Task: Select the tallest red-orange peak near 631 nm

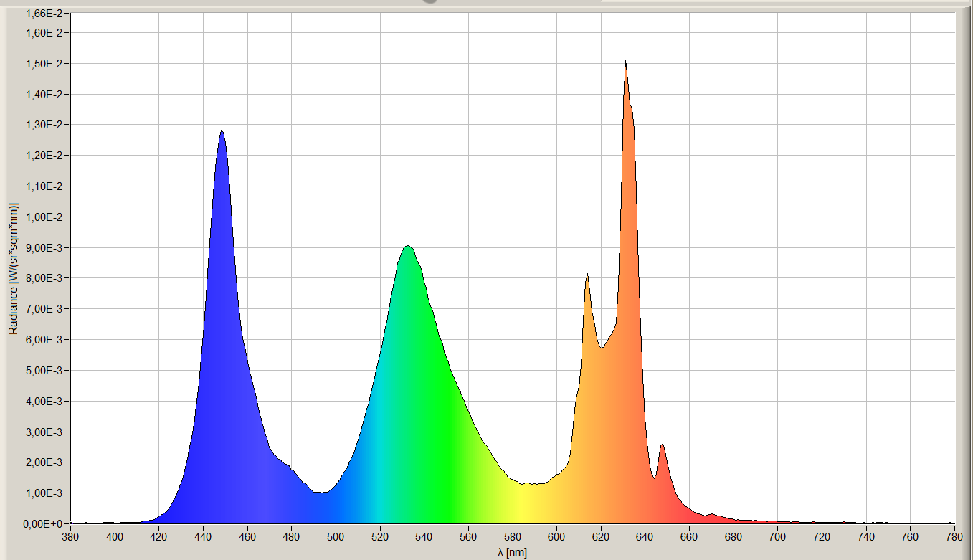Action: pyautogui.click(x=626, y=65)
